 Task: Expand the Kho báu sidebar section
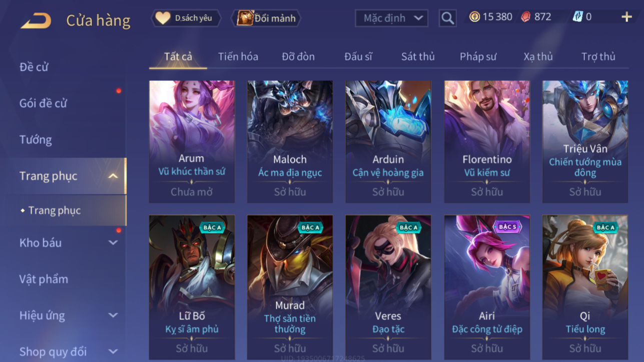coord(113,242)
